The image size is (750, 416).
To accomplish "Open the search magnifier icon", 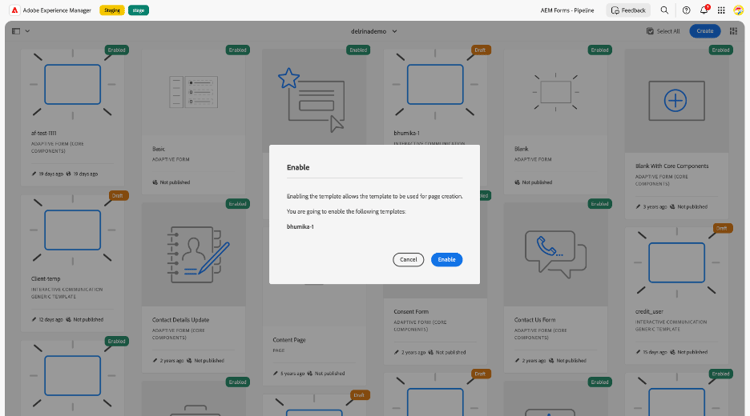I will [664, 10].
